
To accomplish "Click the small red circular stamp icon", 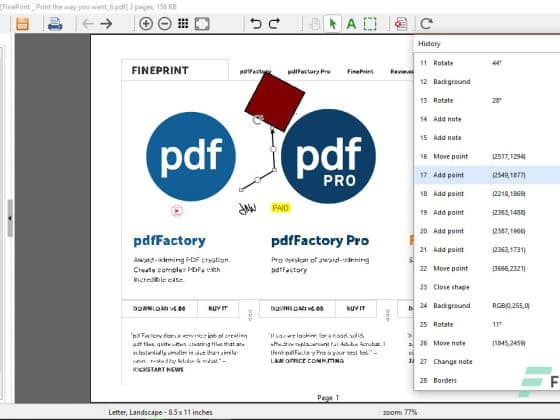I will click(177, 211).
